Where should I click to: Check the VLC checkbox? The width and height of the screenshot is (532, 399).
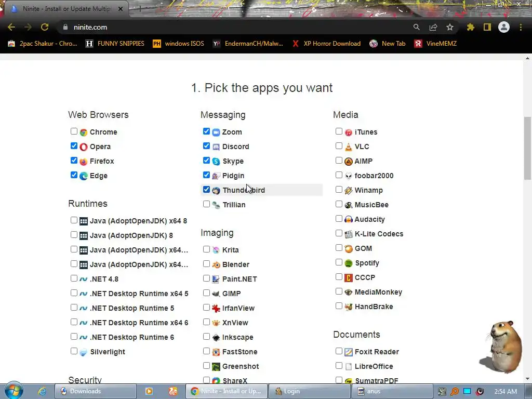pyautogui.click(x=339, y=146)
